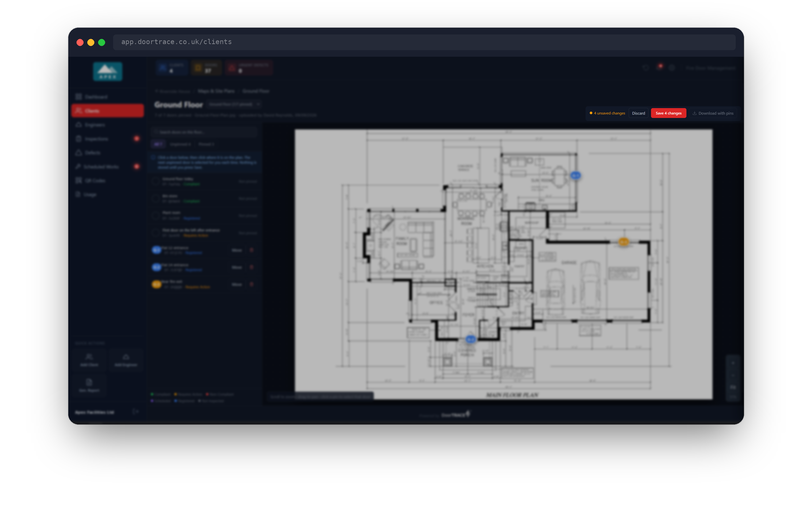This screenshot has height=522, width=812.
Task: Select the Bin store door radio circle
Action: coord(156,199)
